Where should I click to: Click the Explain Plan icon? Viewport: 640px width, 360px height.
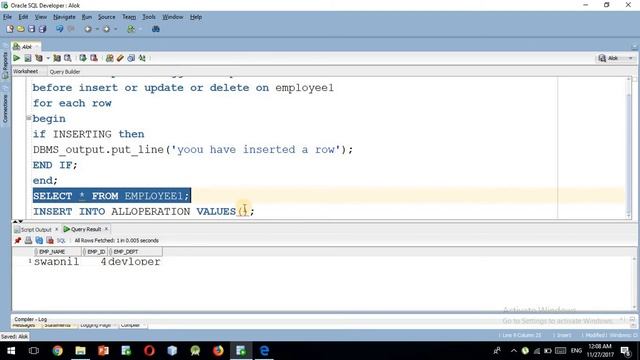(39, 58)
